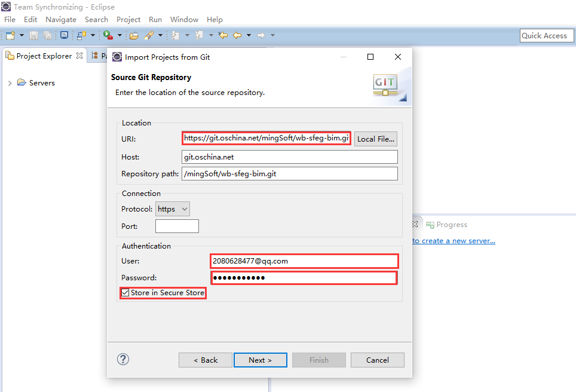Click the User input field
The height and width of the screenshot is (392, 576).
click(305, 261)
